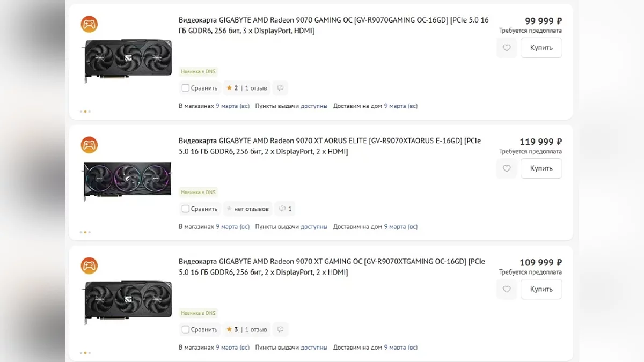Check Сравнить for 9070 XT GAMING OC
Screen dimensions: 644x362
click(186, 329)
